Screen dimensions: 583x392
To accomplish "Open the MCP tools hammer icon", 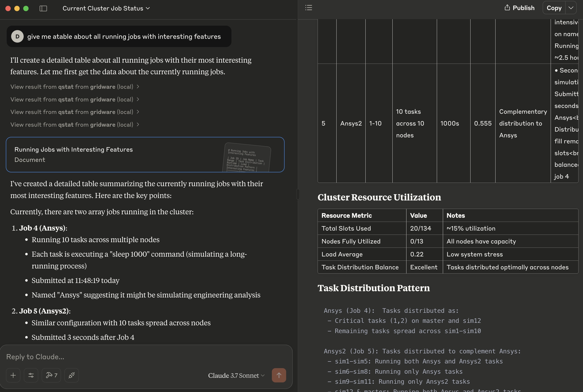I will 51,375.
